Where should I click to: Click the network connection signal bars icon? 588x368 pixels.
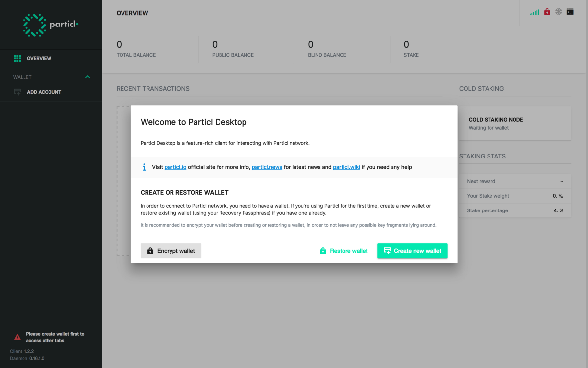coord(534,12)
